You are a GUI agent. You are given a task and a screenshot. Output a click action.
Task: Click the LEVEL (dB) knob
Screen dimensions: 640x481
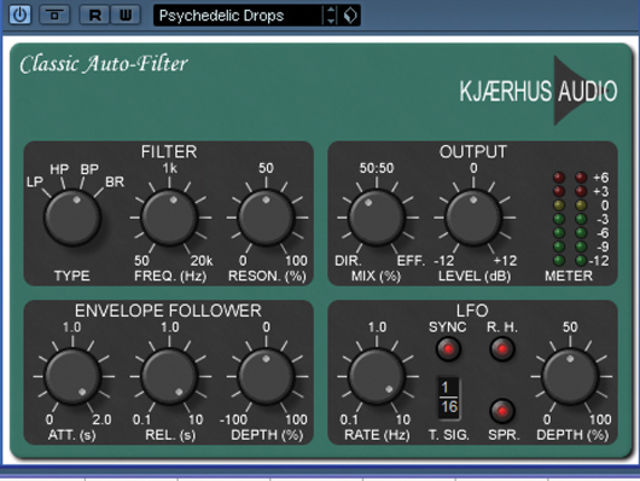(x=473, y=218)
